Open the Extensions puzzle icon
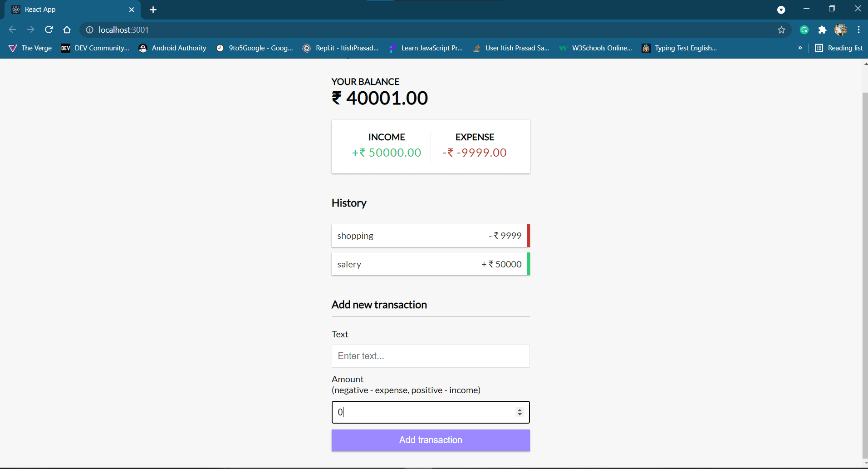Screen dimensions: 868x469 tap(822, 30)
